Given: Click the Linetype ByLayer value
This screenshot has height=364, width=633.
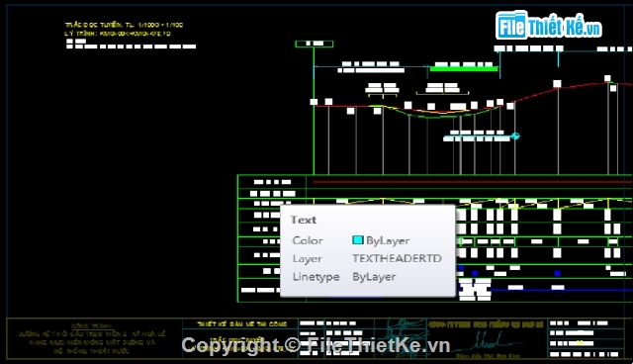Looking at the screenshot, I should pyautogui.click(x=374, y=277).
